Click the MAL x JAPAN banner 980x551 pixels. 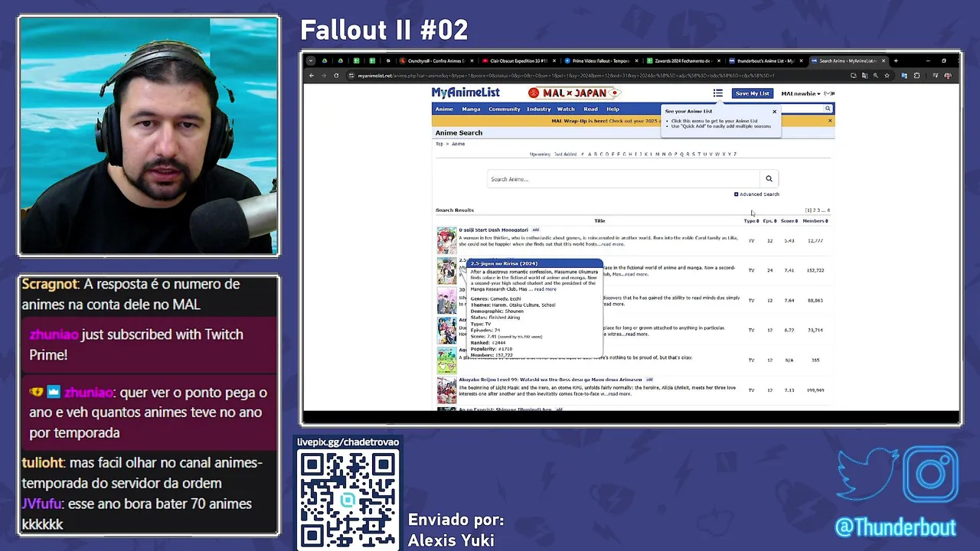pos(574,93)
